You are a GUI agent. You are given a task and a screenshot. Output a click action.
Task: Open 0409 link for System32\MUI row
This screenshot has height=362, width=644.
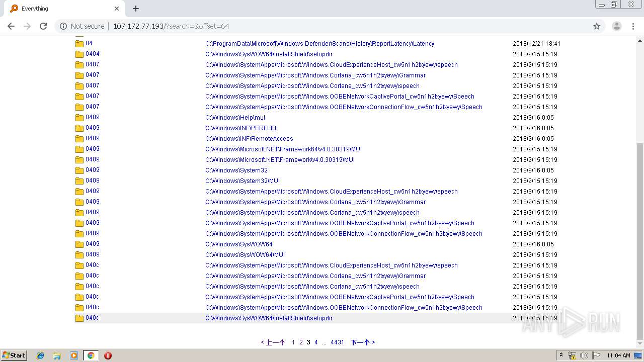point(92,180)
